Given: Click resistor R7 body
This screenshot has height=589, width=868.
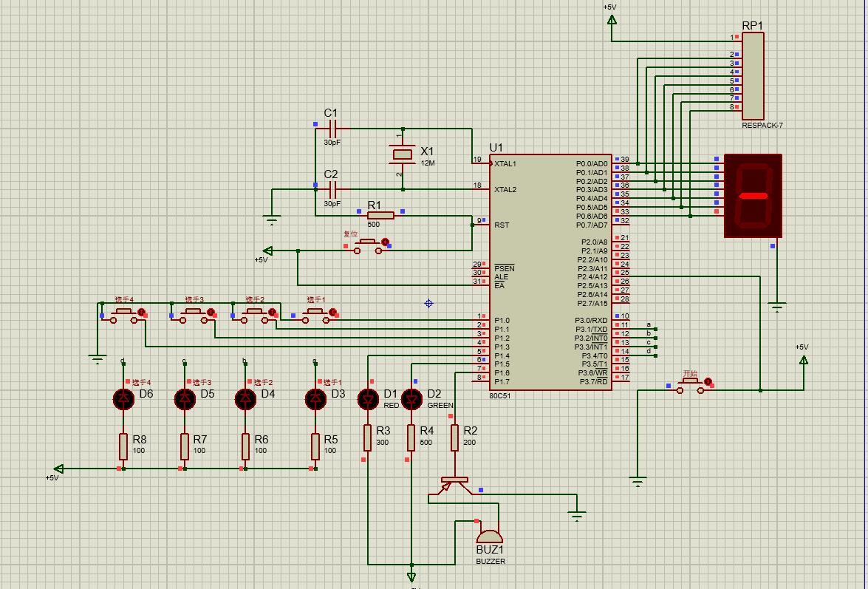Looking at the screenshot, I should [185, 446].
